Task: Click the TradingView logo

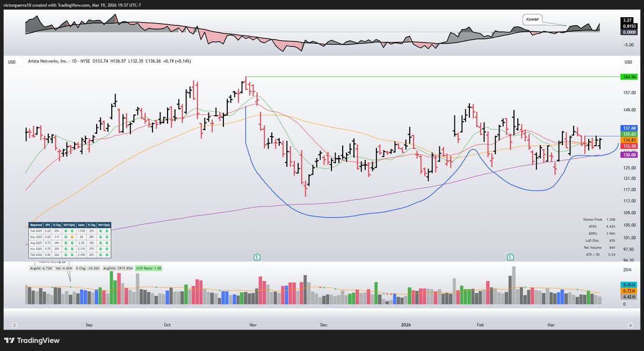Action: point(32,340)
